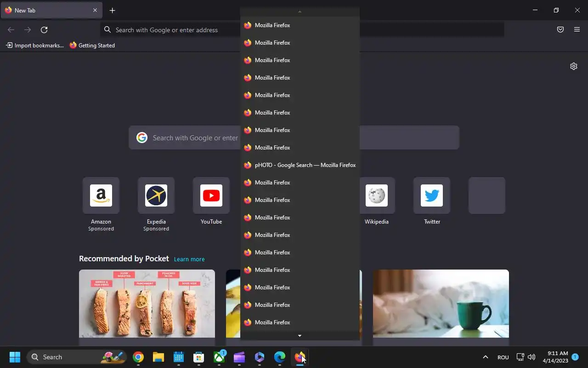Go back with the browser back arrow
The image size is (588, 368).
click(11, 30)
